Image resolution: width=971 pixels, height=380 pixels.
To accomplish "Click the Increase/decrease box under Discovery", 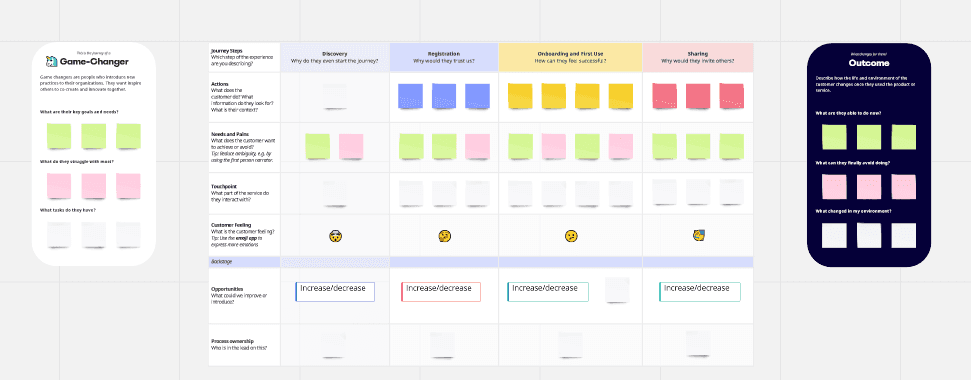I will (335, 292).
